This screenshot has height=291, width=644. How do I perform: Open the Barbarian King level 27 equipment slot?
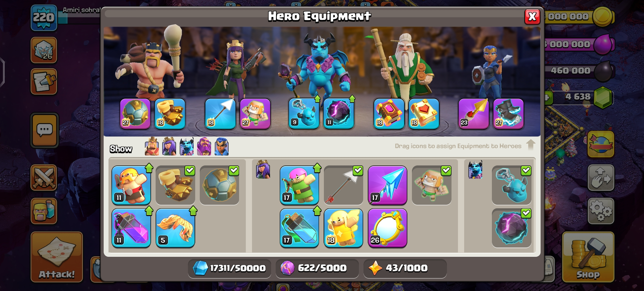click(135, 113)
